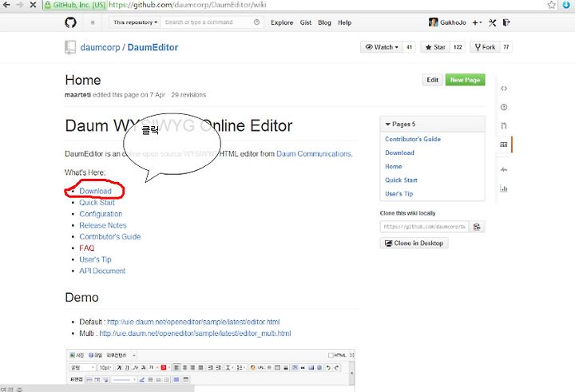Viewport: 575px width, 392px height.
Task: Click the sign out icon in header
Action: pyautogui.click(x=506, y=22)
